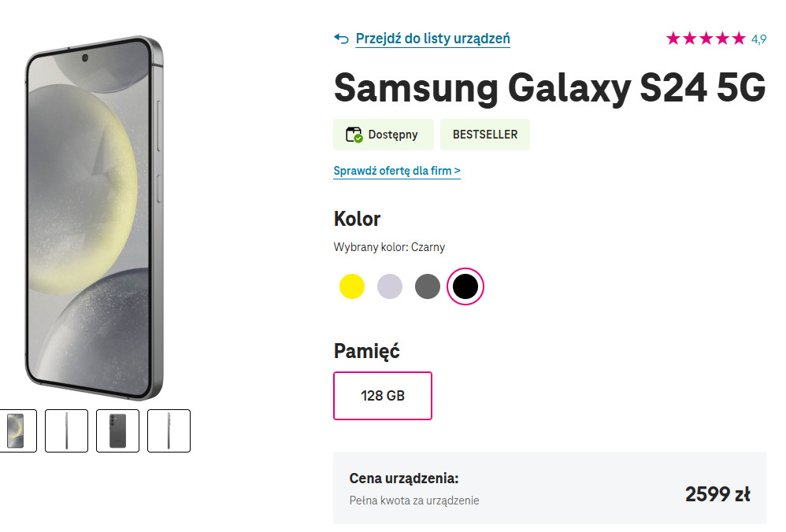This screenshot has height=532, width=786.
Task: Open Sprawdź ofertę dla firm link
Action: pos(396,171)
